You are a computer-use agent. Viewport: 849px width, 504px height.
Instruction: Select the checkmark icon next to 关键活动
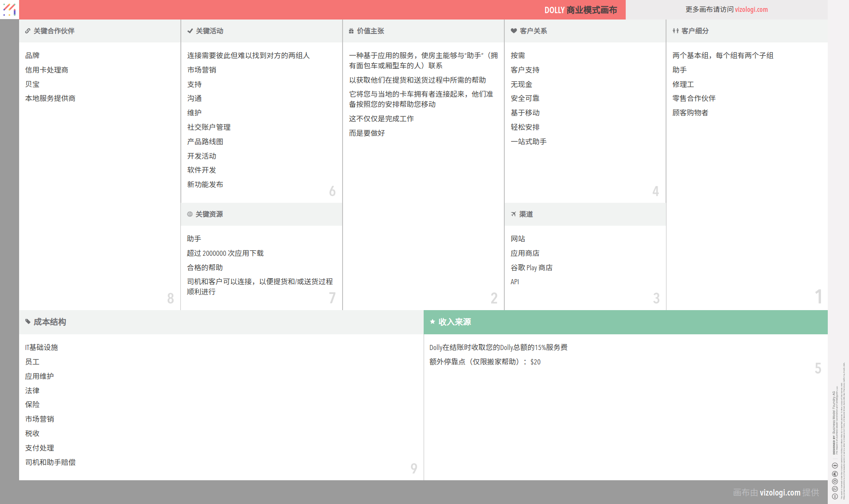pos(189,31)
